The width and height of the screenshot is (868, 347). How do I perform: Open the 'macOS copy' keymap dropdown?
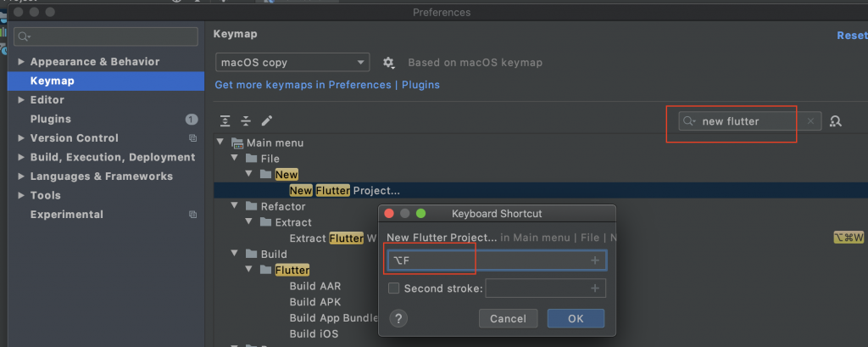tap(292, 63)
